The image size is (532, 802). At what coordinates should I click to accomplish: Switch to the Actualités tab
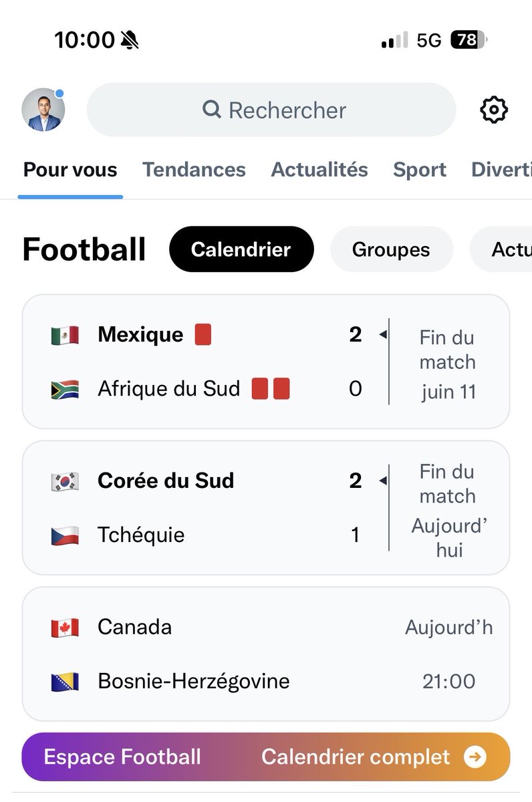pyautogui.click(x=319, y=170)
